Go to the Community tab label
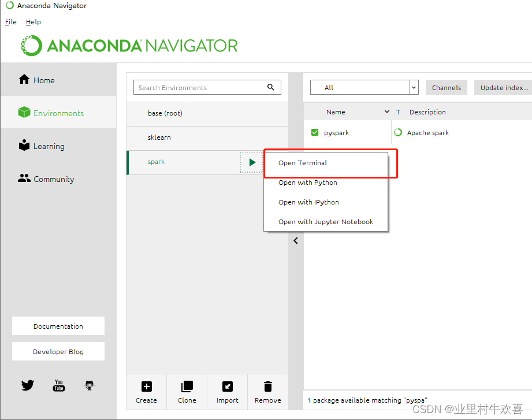This screenshot has width=532, height=420. point(54,180)
